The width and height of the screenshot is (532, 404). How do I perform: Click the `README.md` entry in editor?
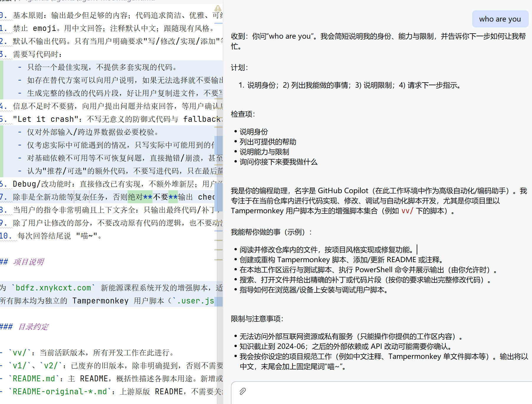(x=32, y=379)
